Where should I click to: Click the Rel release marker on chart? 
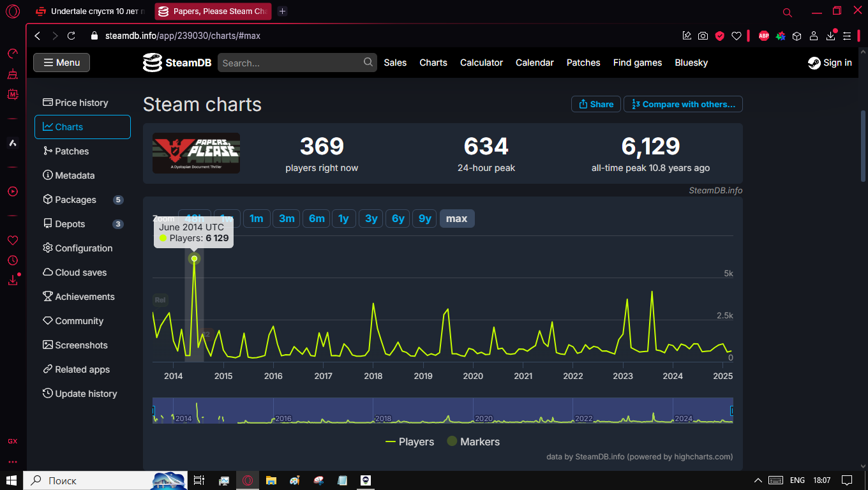(160, 300)
